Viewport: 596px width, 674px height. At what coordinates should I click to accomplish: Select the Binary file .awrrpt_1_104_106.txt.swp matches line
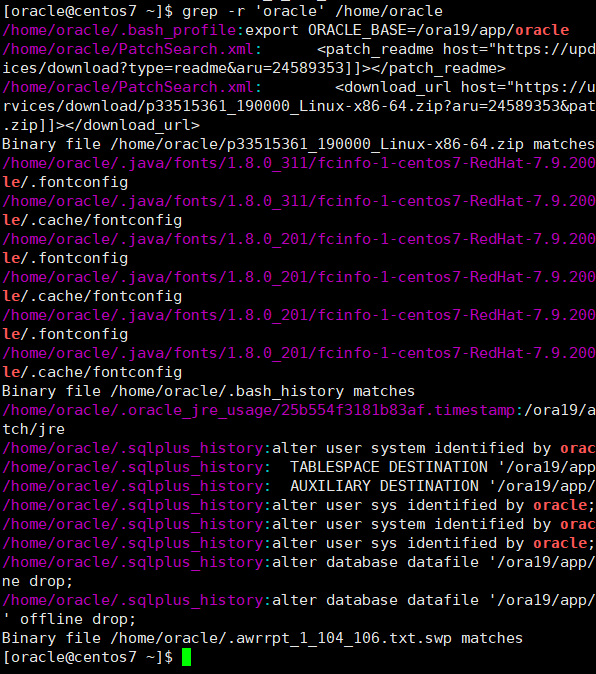[x=263, y=638]
